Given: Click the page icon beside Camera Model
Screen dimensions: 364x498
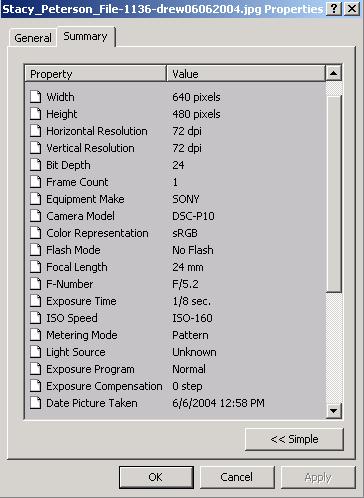Looking at the screenshot, I should click(x=36, y=216).
